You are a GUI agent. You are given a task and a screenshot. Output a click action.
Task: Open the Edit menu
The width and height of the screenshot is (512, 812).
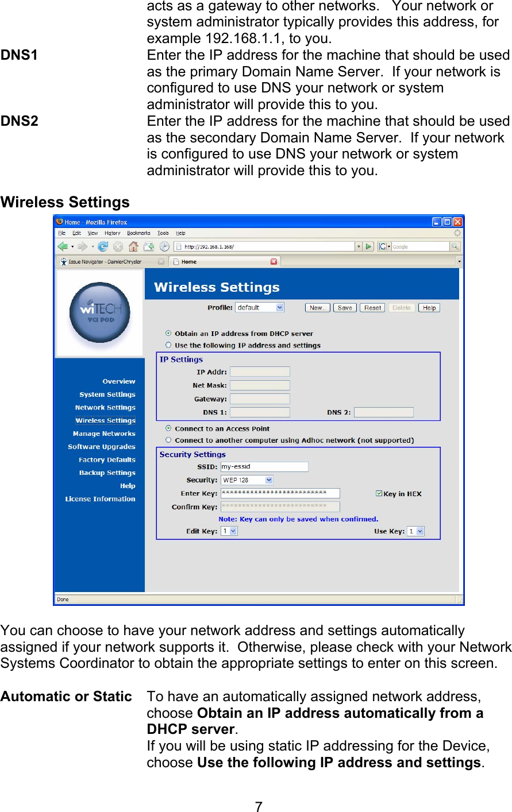[76, 233]
